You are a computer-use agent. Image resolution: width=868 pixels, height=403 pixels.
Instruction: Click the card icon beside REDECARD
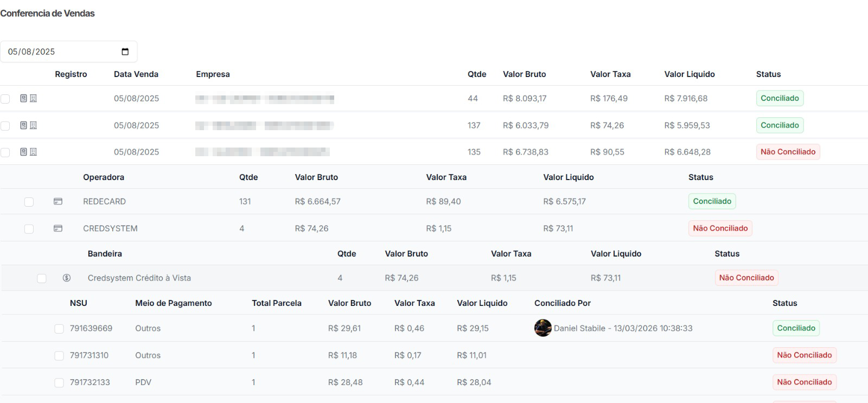tap(58, 201)
